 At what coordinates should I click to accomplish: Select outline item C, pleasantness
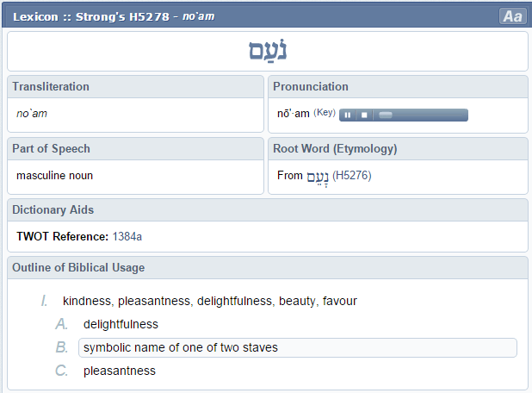coord(119,371)
